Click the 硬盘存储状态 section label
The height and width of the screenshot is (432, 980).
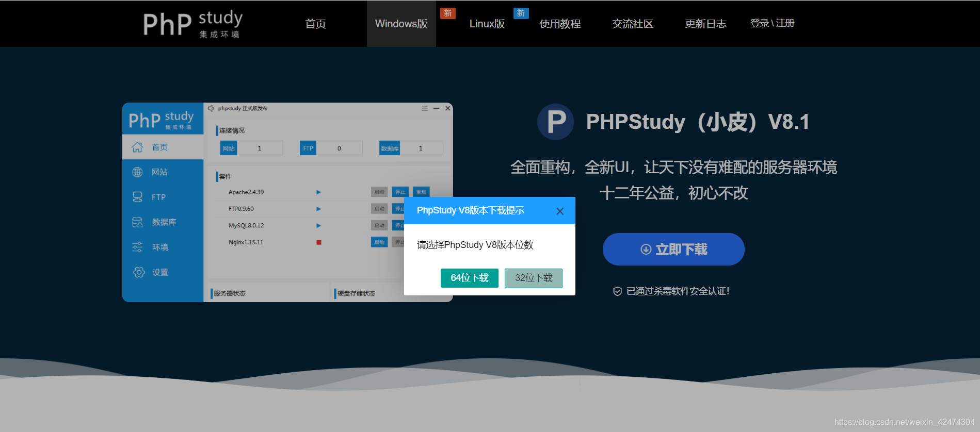tap(356, 293)
